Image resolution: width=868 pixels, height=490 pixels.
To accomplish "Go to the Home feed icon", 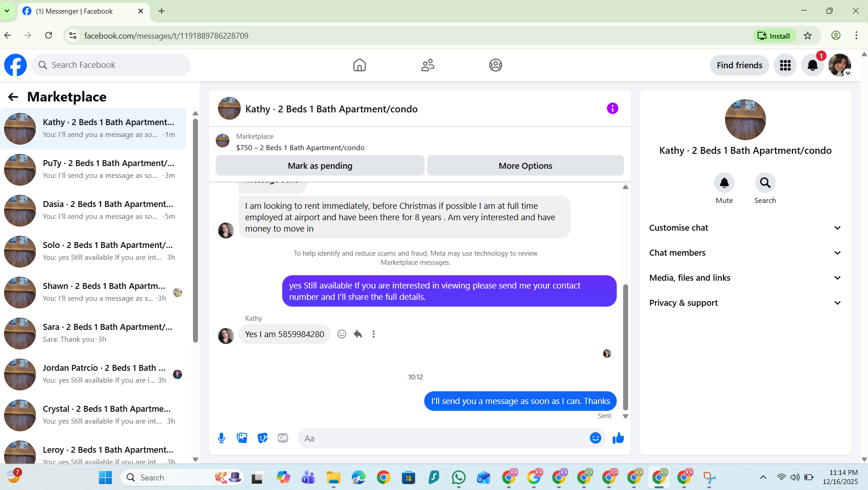I will pos(359,65).
